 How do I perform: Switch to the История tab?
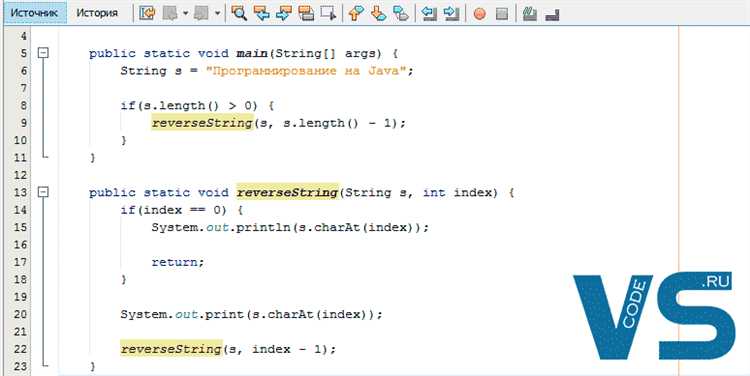click(x=97, y=13)
